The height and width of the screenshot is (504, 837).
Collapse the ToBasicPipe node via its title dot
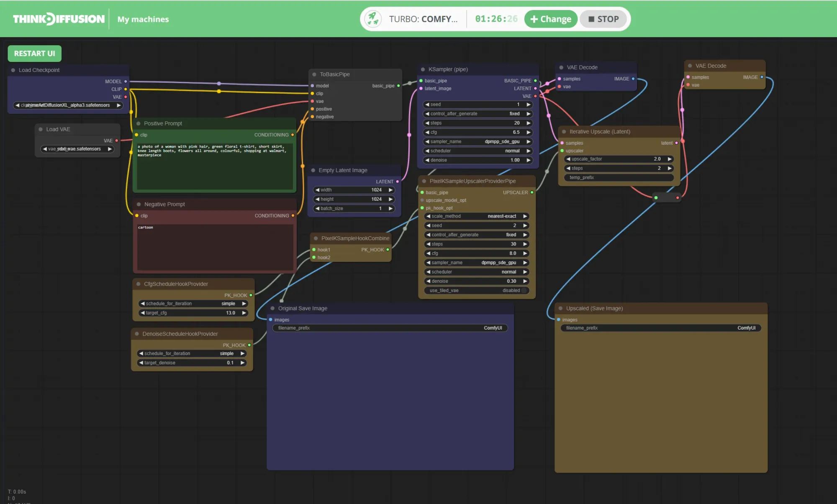pyautogui.click(x=314, y=74)
